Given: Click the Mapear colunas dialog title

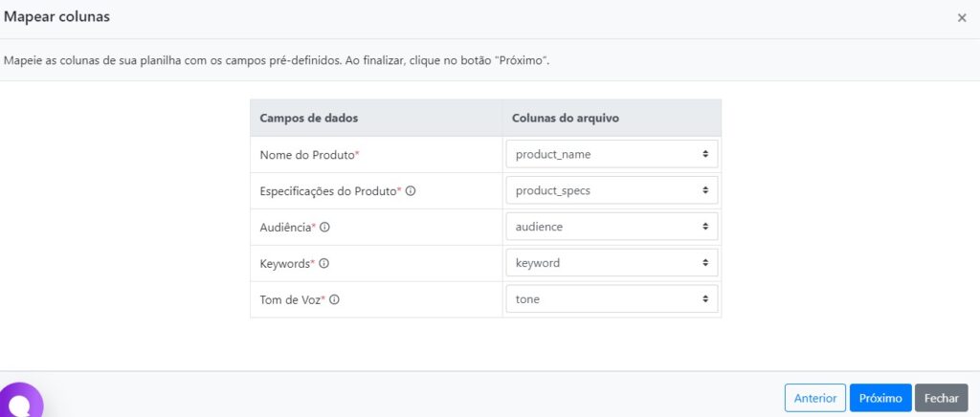Looking at the screenshot, I should [x=56, y=17].
